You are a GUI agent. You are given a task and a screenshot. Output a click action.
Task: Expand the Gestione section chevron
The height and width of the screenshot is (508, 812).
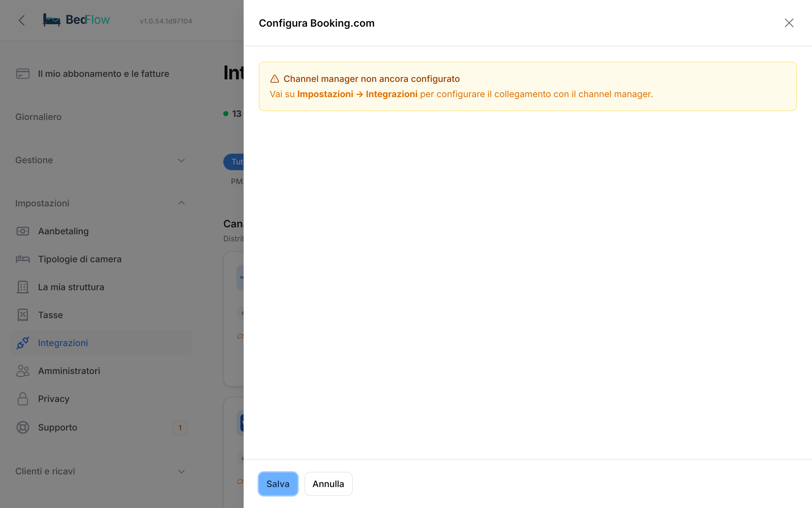click(181, 160)
